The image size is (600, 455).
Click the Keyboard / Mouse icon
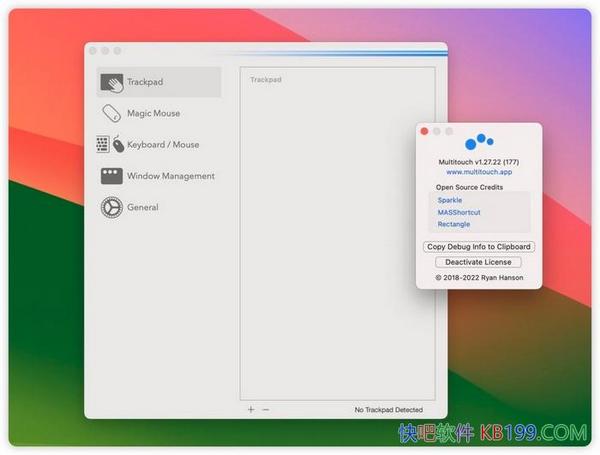click(x=111, y=145)
